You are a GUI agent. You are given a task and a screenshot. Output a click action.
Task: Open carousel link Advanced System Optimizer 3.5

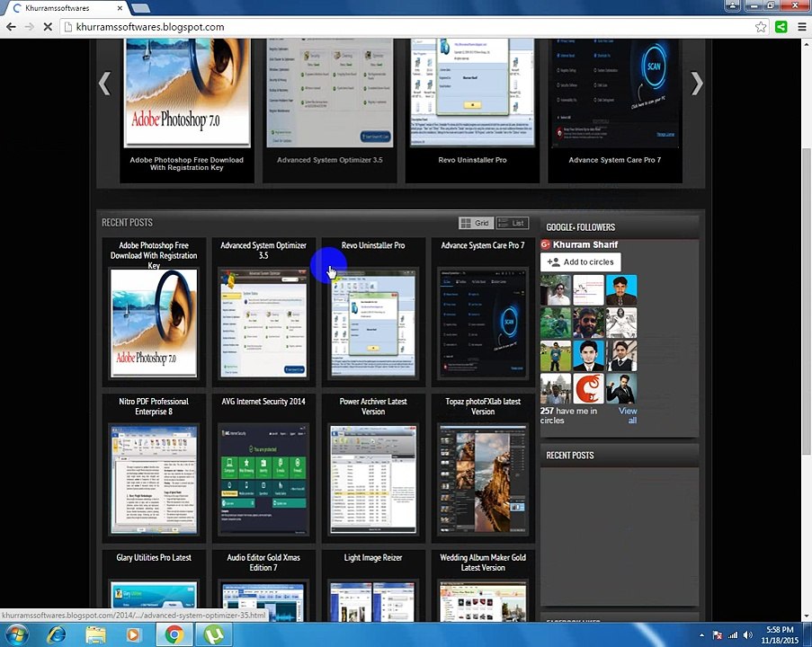point(330,160)
